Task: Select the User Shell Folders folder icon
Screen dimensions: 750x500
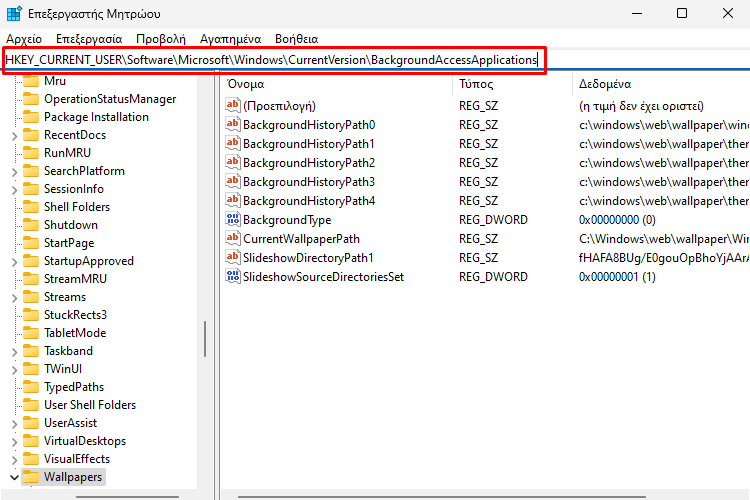Action: 31,405
